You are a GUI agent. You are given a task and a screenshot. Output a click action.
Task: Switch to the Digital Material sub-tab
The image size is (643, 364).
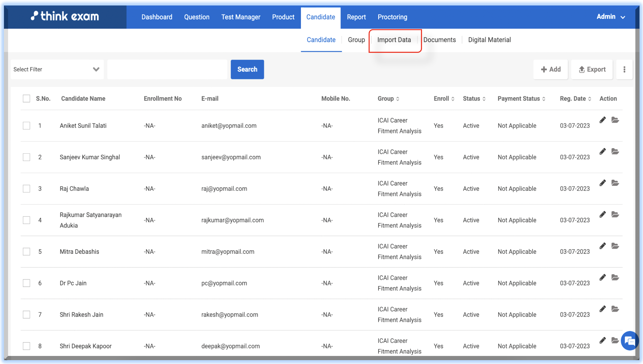tap(489, 40)
